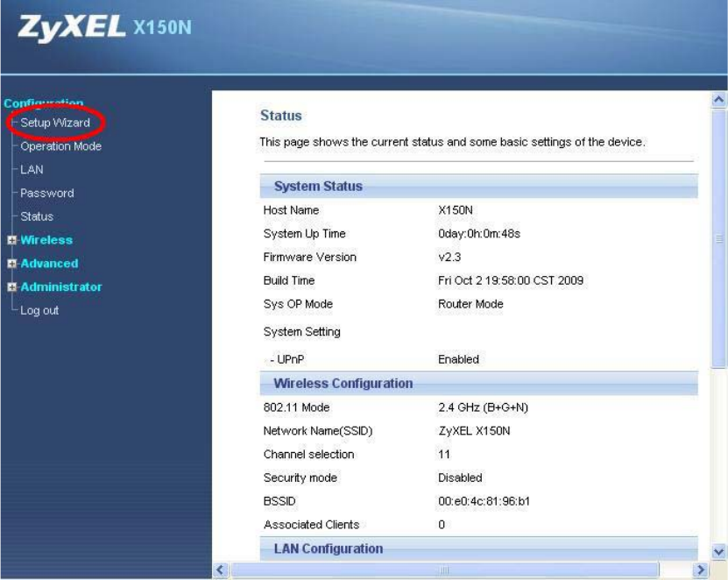Select Status in the sidebar menu
The height and width of the screenshot is (580, 728).
click(x=37, y=216)
